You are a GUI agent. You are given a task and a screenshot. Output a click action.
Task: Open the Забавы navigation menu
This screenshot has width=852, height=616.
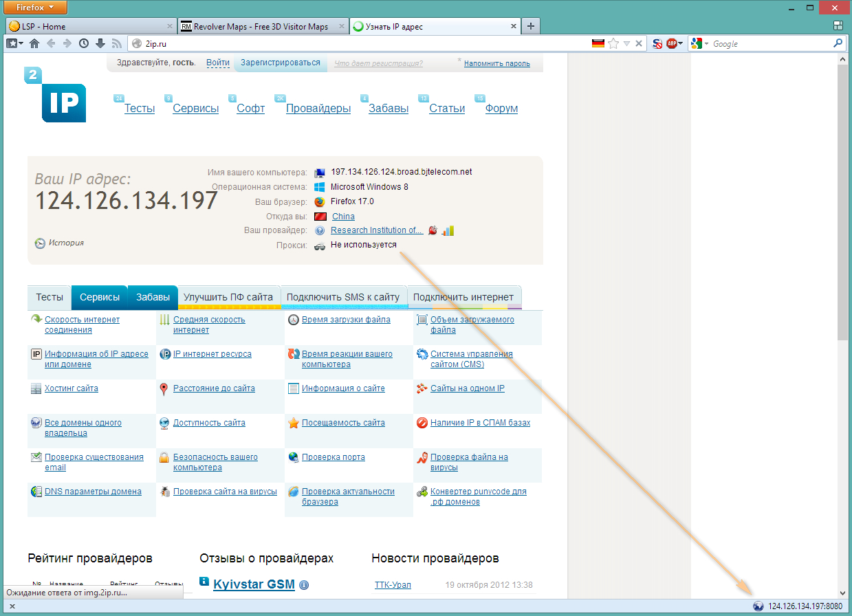pos(389,109)
